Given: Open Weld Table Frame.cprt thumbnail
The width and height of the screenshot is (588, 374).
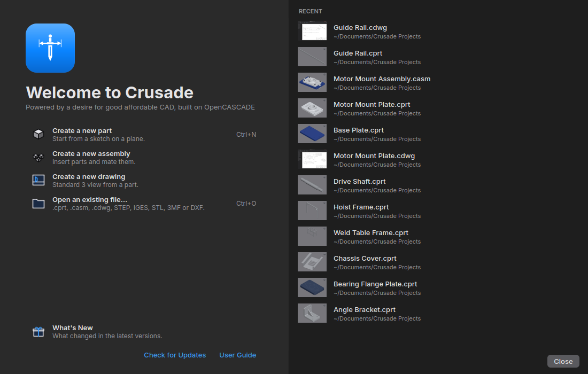Looking at the screenshot, I should click(x=312, y=237).
